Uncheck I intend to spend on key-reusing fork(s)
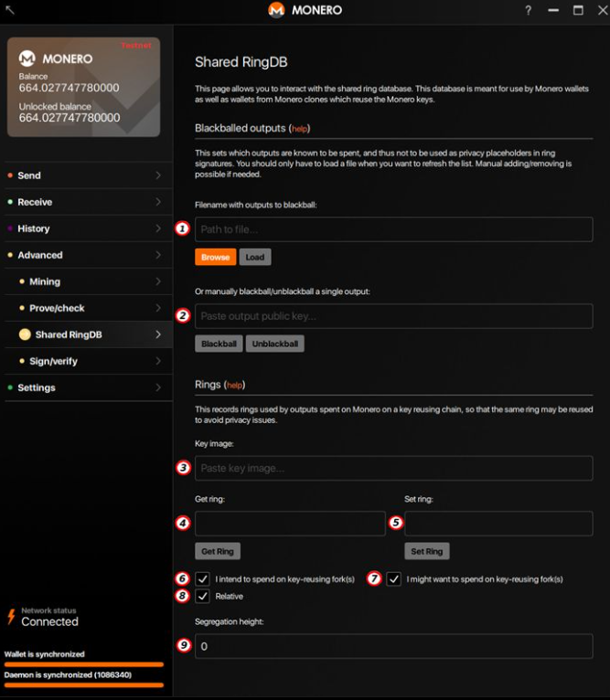Image resolution: width=610 pixels, height=700 pixels. pyautogui.click(x=202, y=578)
